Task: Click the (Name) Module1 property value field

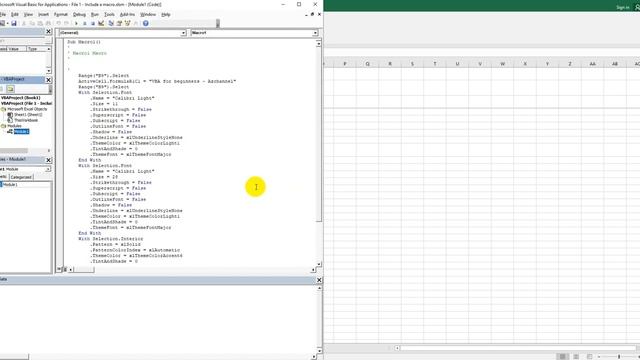Action: click(27, 185)
